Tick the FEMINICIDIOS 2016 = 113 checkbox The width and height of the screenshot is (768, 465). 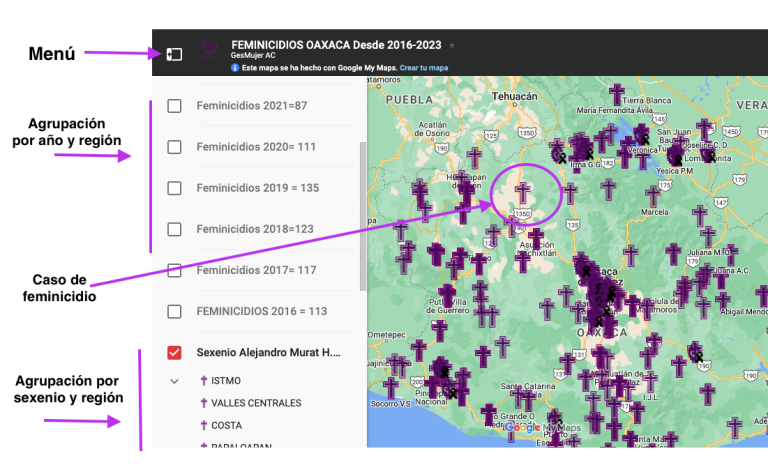coord(174,312)
